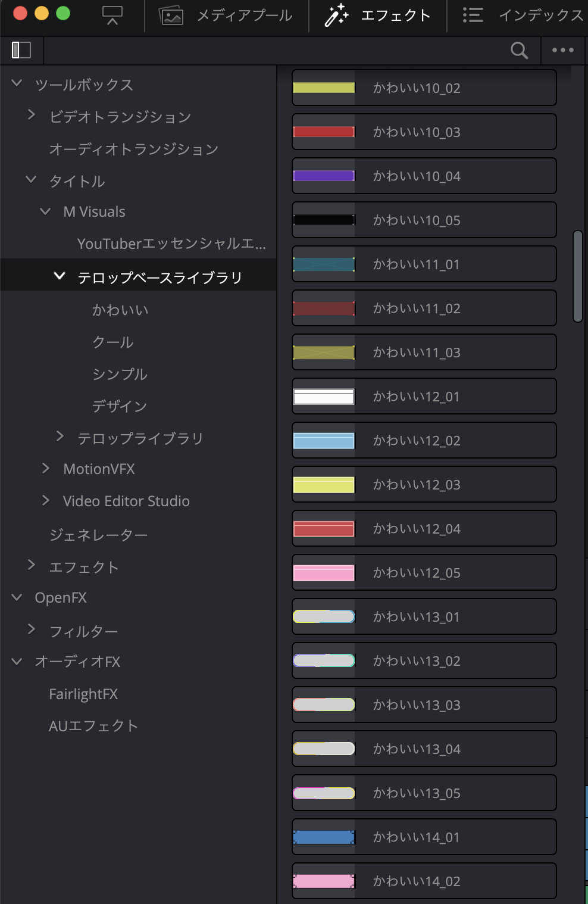This screenshot has height=904, width=588.
Task: Click the effects magic wand icon
Action: click(336, 15)
